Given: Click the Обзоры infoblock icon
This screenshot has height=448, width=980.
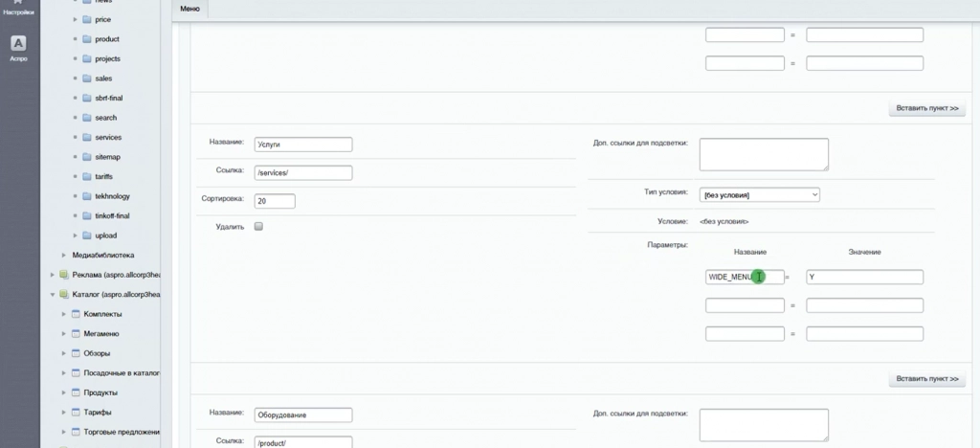Looking at the screenshot, I should coord(76,353).
